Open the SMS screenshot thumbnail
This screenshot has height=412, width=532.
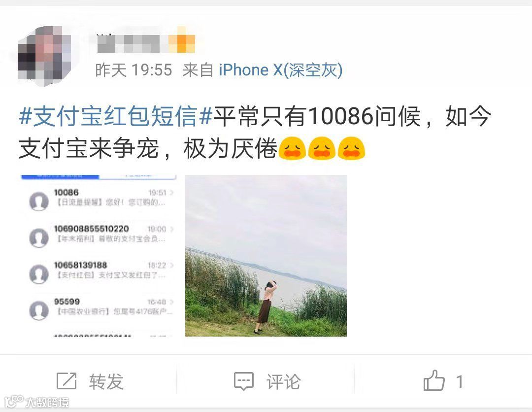tap(99, 256)
